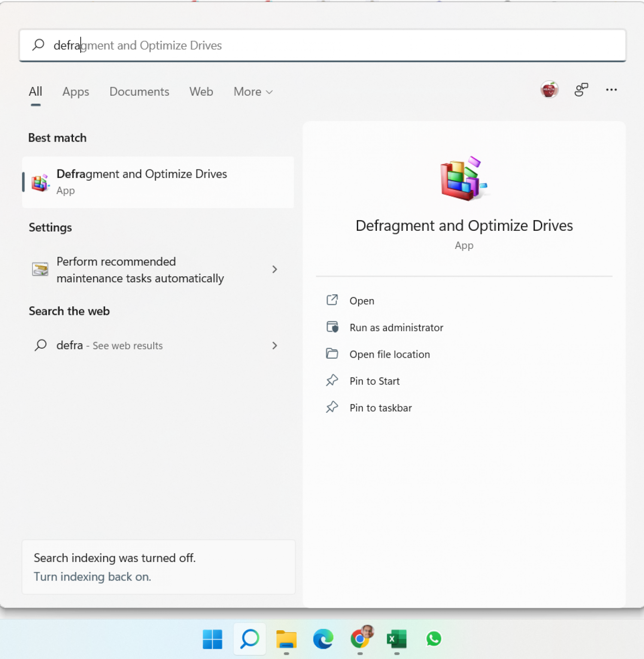Expand the defra web results arrow
Image resolution: width=644 pixels, height=659 pixels.
click(275, 346)
